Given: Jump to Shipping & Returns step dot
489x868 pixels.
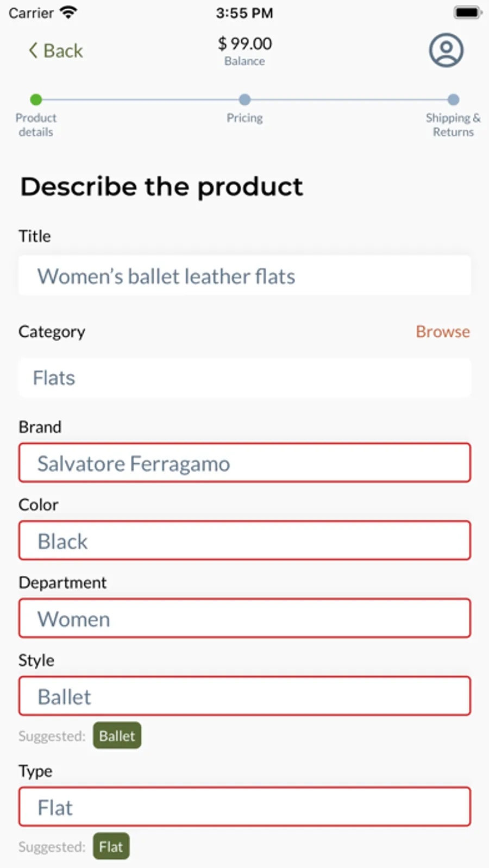Looking at the screenshot, I should pyautogui.click(x=453, y=99).
